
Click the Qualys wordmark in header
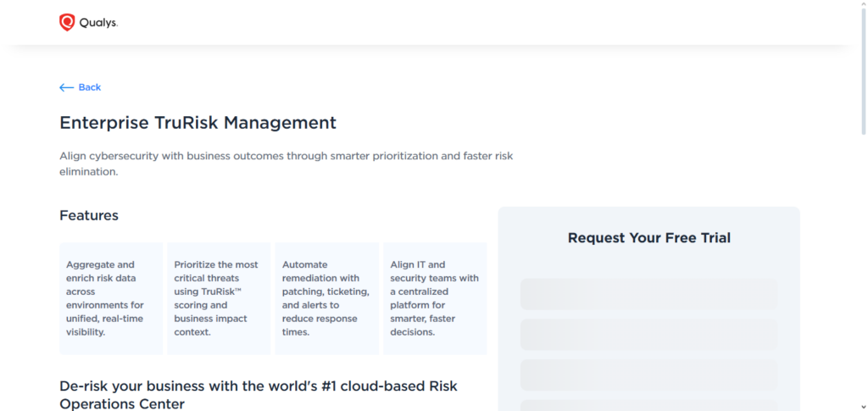[98, 23]
